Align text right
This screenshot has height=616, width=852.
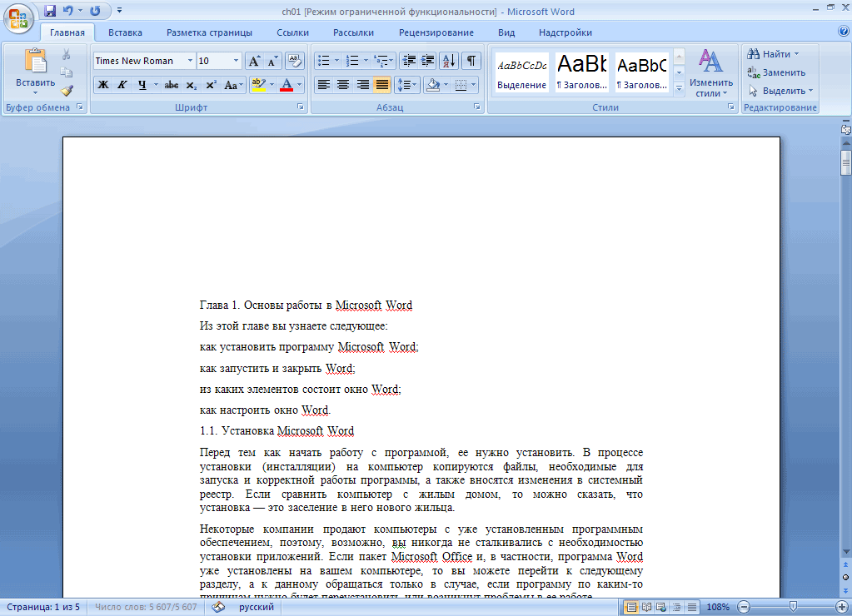coord(363,85)
